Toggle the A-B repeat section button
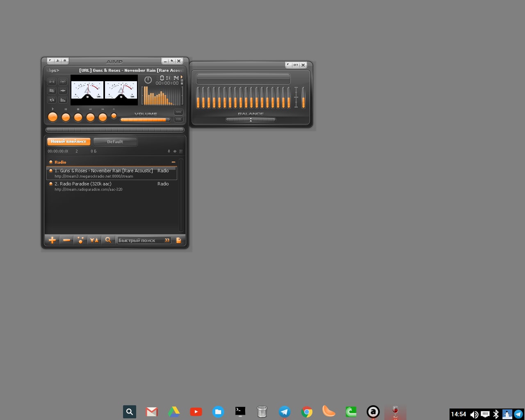This screenshot has width=525, height=420. pyautogui.click(x=52, y=82)
